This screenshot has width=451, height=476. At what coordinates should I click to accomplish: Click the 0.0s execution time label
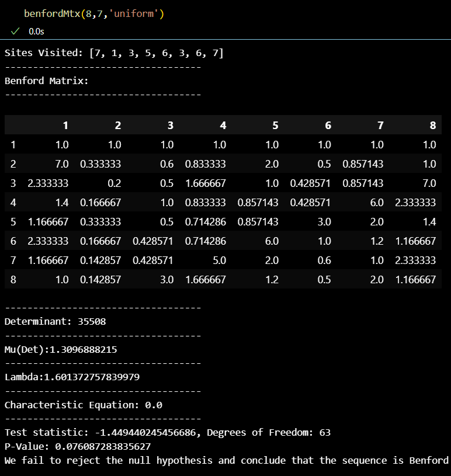click(37, 31)
